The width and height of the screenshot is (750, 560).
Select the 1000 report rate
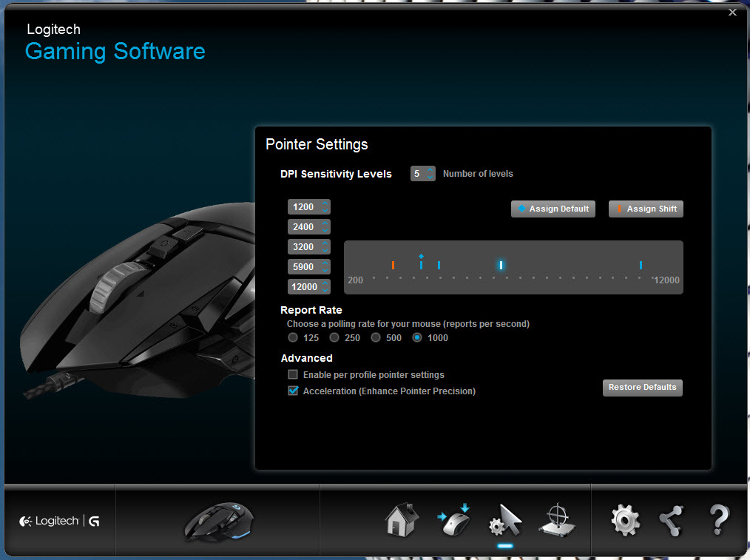click(x=417, y=337)
